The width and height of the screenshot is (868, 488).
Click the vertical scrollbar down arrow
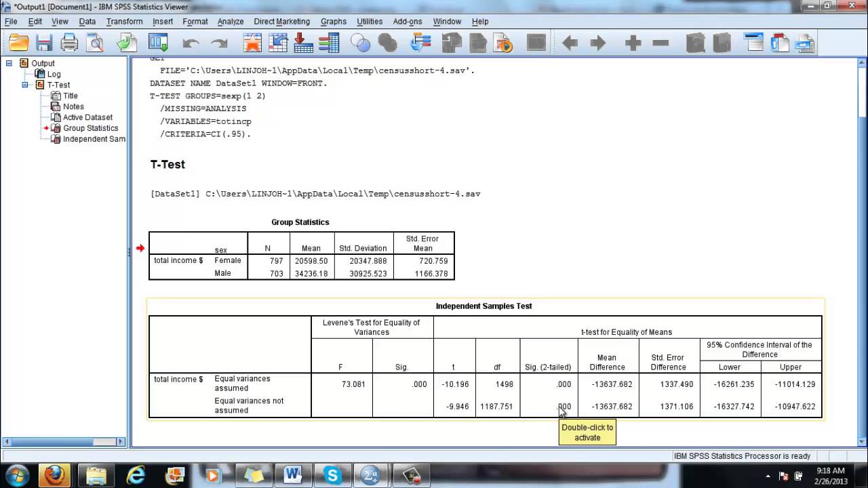(863, 441)
